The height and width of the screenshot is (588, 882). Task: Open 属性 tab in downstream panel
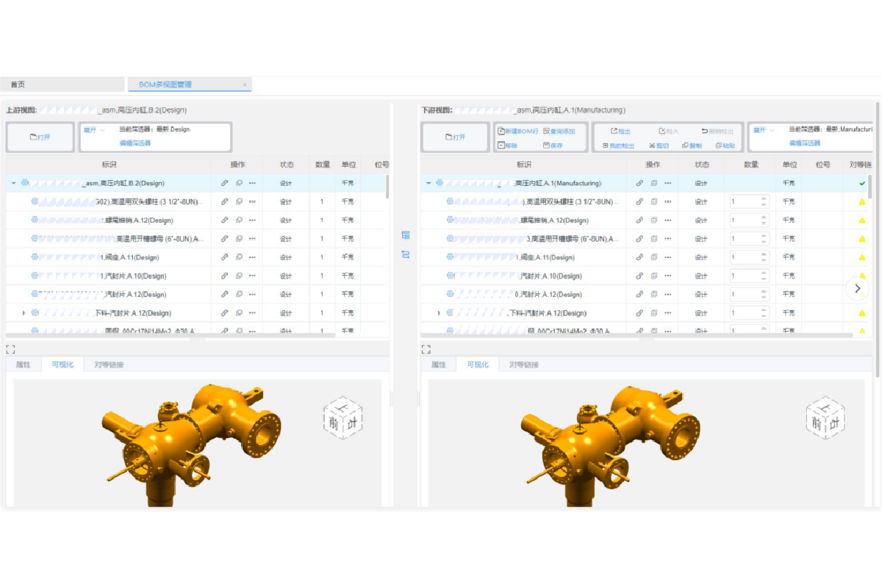click(439, 365)
